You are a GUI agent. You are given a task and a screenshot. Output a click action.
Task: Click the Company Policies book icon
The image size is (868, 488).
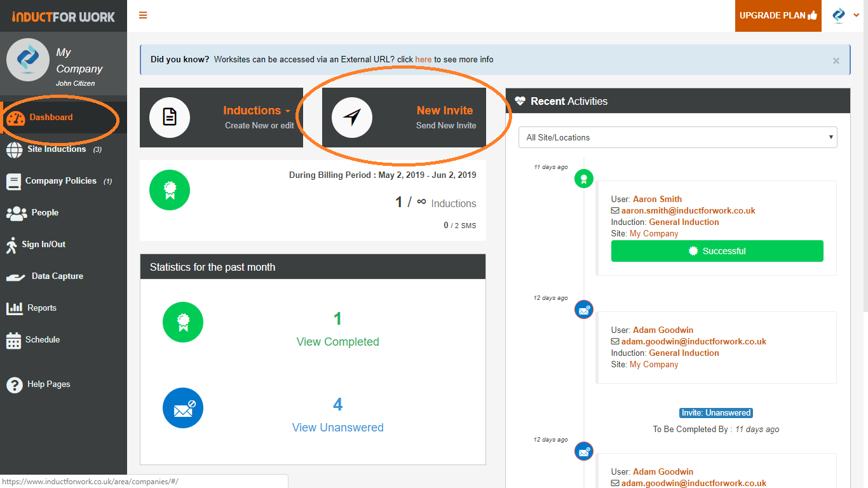(x=13, y=182)
